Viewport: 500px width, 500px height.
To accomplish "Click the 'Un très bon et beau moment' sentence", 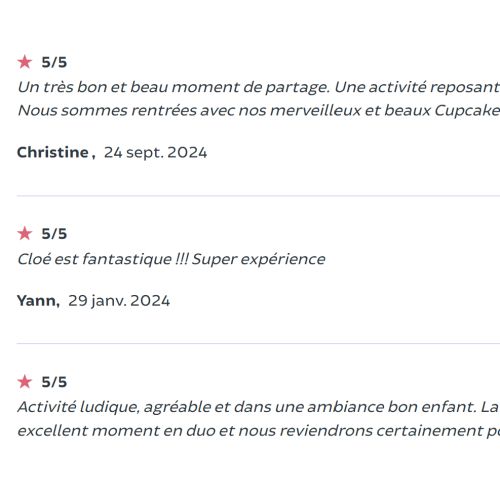I will point(174,87).
